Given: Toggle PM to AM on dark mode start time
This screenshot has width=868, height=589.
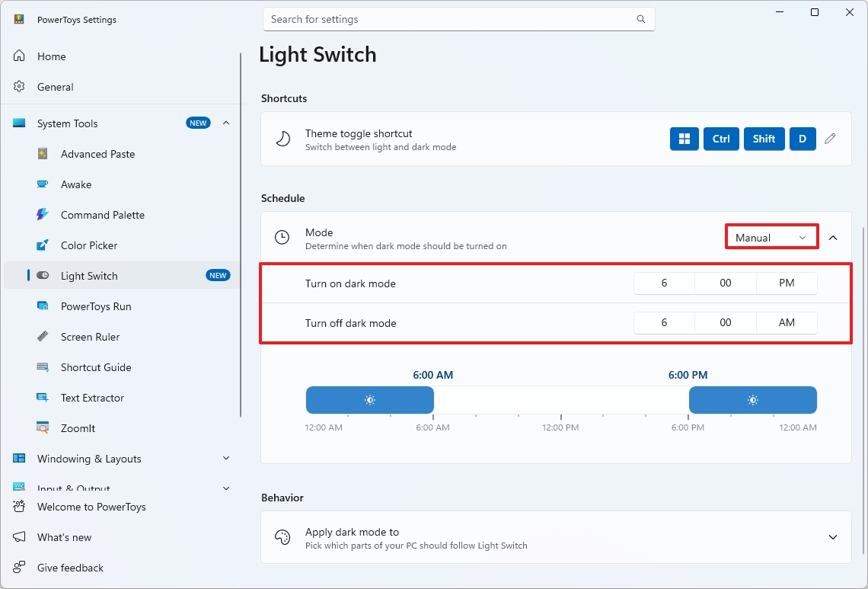Looking at the screenshot, I should [x=787, y=283].
